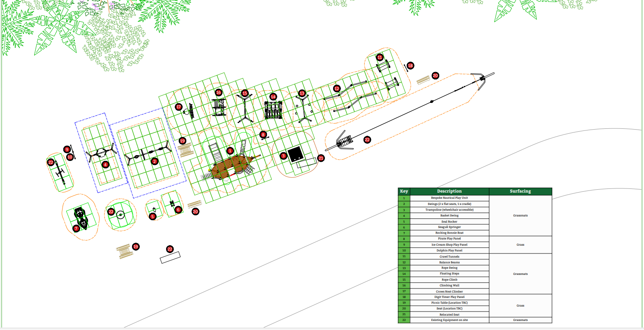The width and height of the screenshot is (644, 330).
Task: Select marker 22 near the zip wire end
Action: (366, 140)
